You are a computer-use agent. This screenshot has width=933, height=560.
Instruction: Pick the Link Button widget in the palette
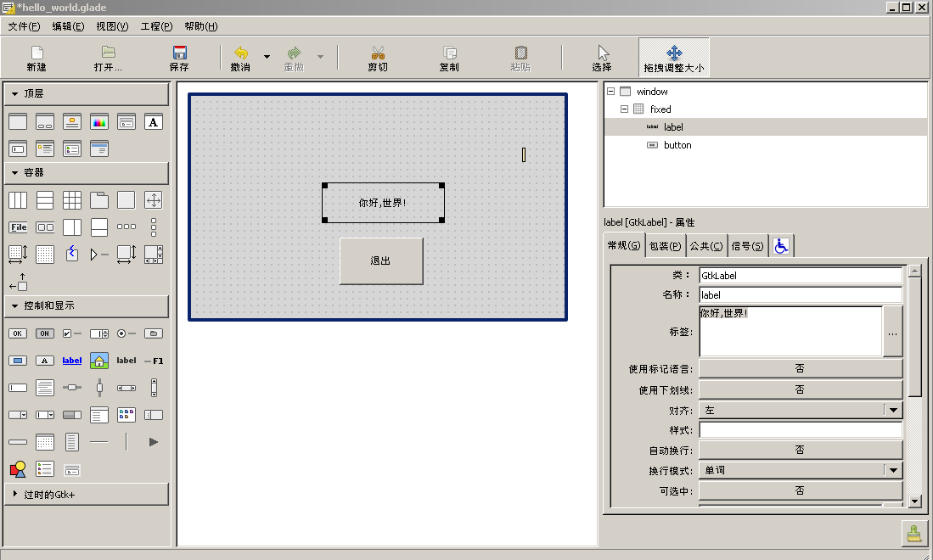click(72, 361)
